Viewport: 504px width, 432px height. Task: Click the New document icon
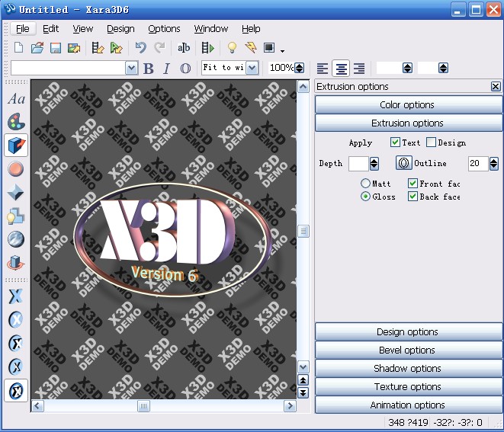pos(18,48)
